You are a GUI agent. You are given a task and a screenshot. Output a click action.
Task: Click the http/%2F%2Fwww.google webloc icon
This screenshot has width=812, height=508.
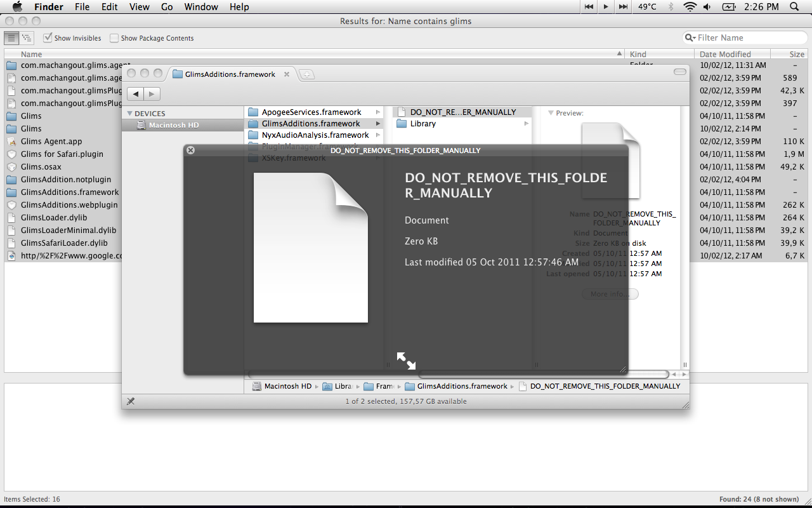pos(11,256)
